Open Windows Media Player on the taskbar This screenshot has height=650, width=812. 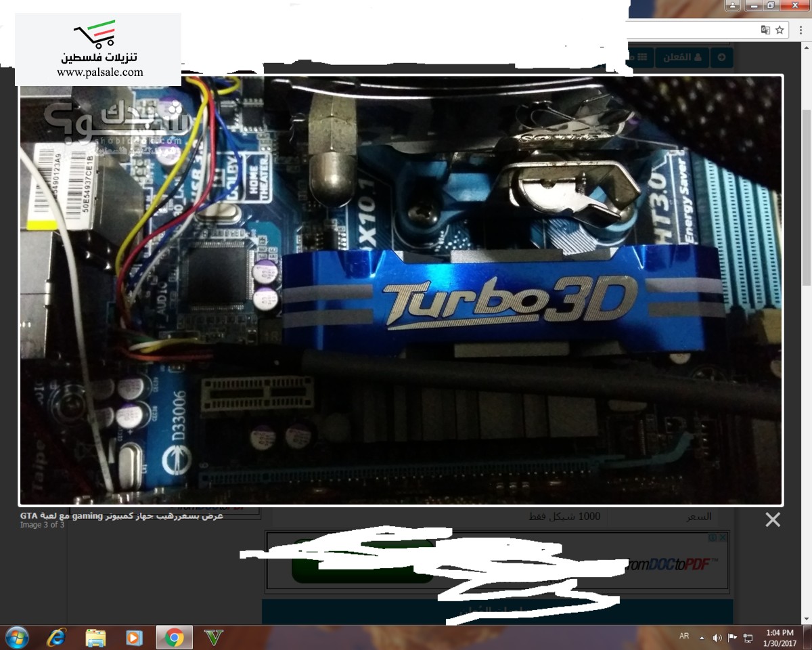coord(135,637)
